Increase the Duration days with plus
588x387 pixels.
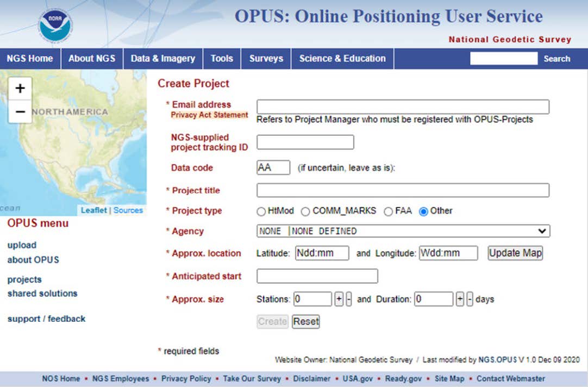460,299
